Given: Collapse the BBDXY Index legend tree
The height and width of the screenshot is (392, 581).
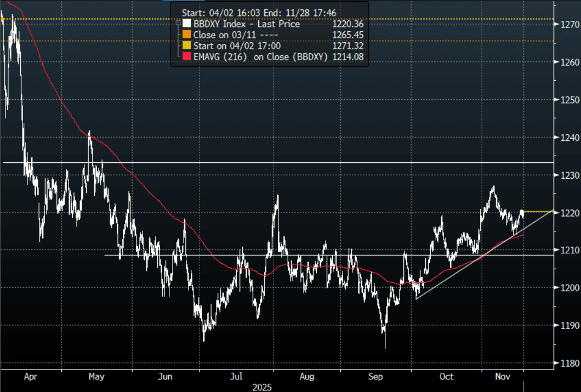Looking at the screenshot, I should click(x=177, y=24).
